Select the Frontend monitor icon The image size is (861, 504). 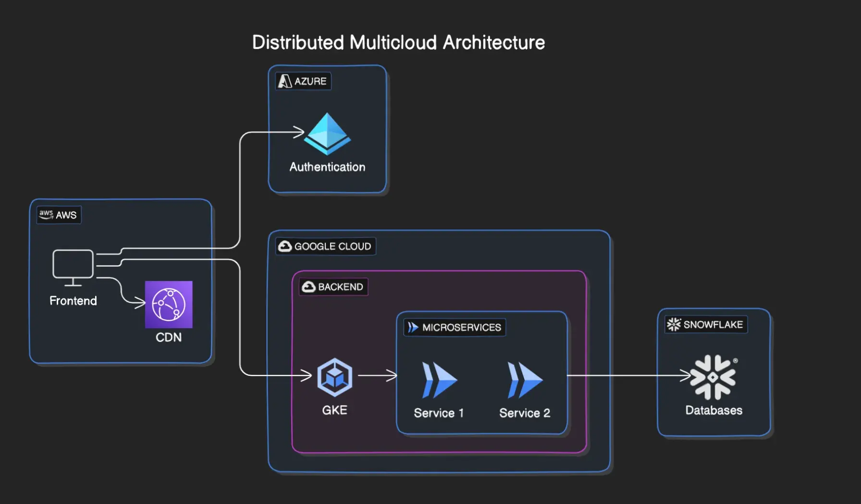click(x=73, y=268)
